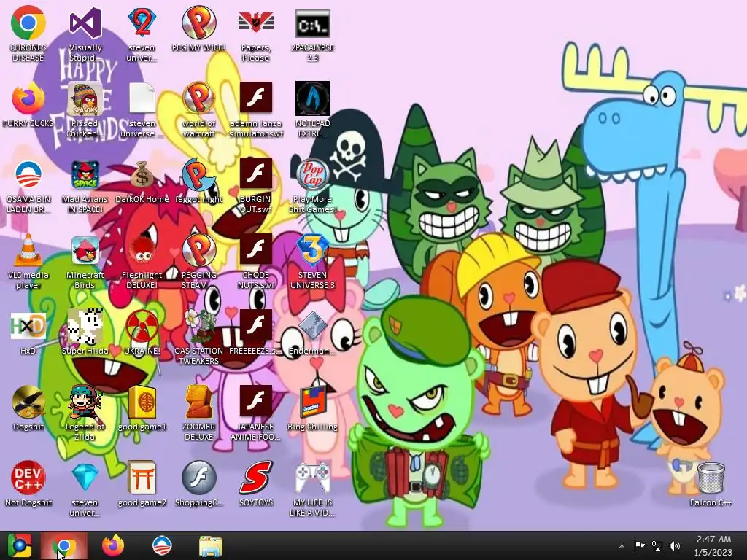Open the Action Center flag icon

click(x=639, y=545)
